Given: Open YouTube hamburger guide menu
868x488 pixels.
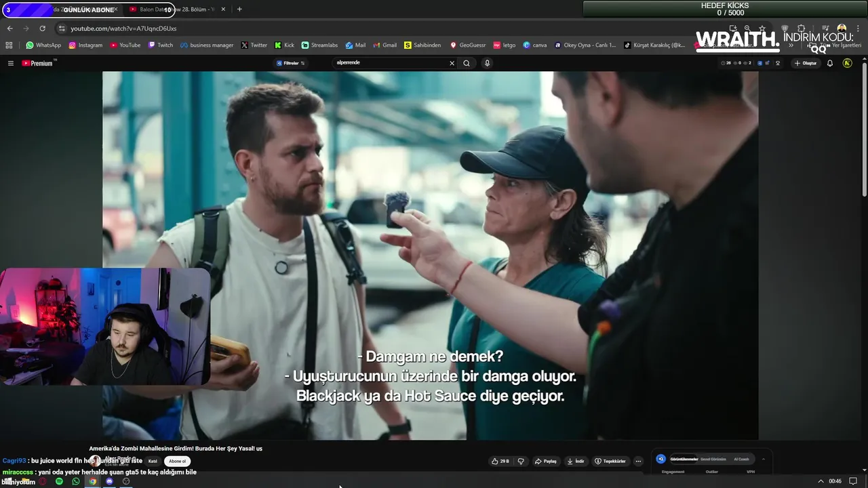Looking at the screenshot, I should coord(10,63).
